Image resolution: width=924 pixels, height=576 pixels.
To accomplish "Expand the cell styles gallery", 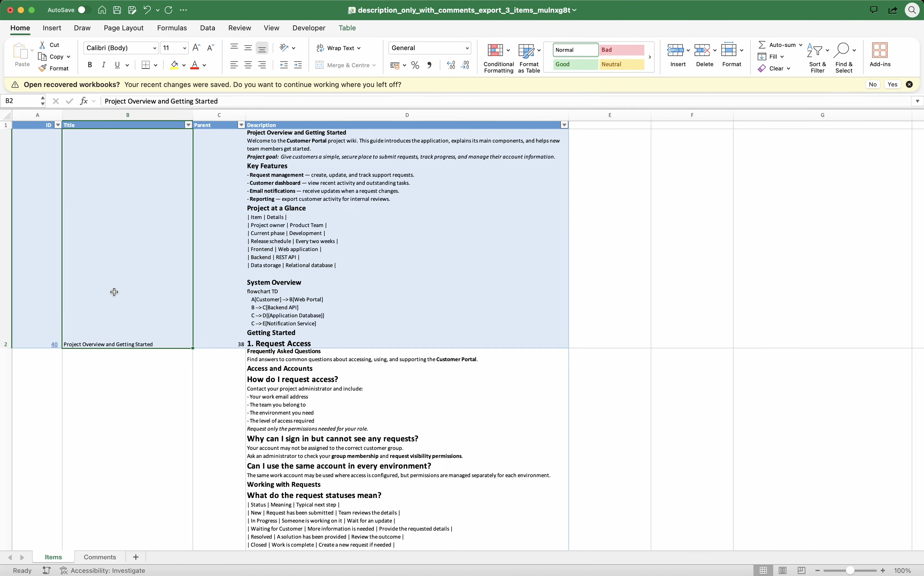I will coord(650,57).
